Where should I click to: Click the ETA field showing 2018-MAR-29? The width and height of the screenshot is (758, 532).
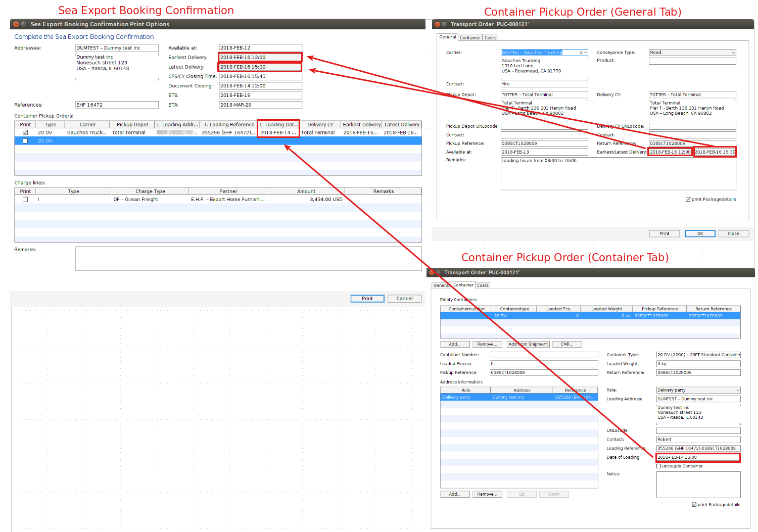[x=260, y=105]
